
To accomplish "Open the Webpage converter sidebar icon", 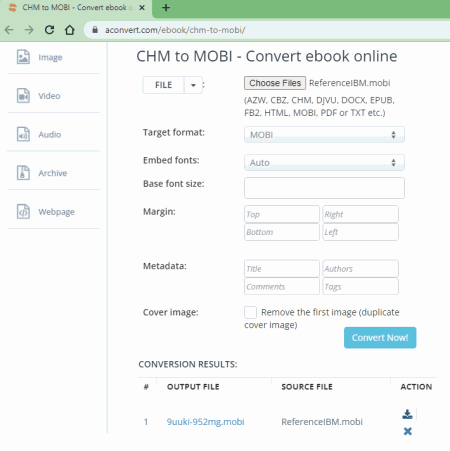I will (x=23, y=212).
